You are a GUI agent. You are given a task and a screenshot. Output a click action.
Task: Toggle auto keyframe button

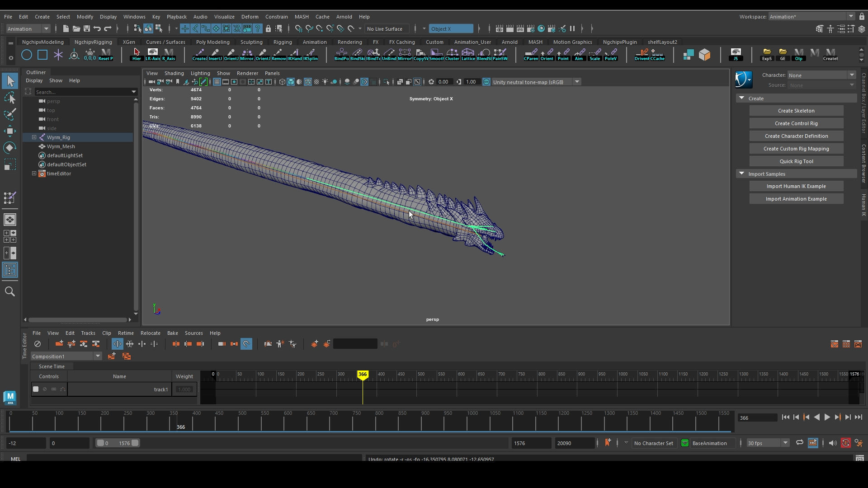[x=845, y=443]
